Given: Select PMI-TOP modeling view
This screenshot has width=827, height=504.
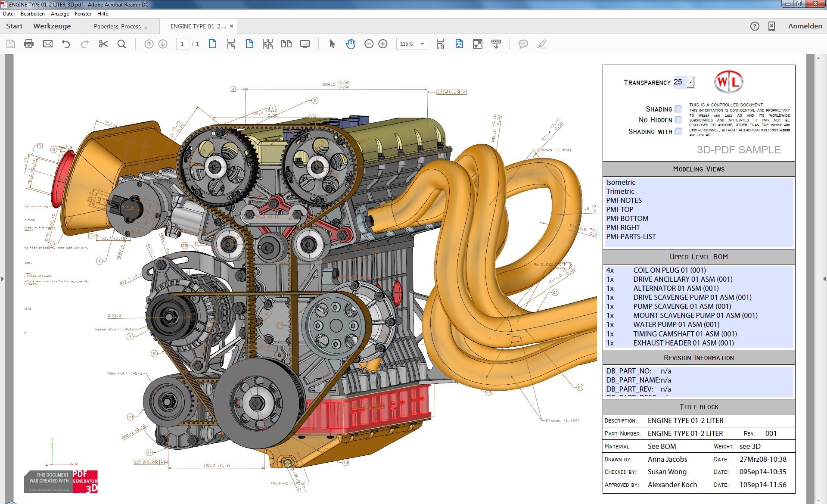Looking at the screenshot, I should point(619,209).
